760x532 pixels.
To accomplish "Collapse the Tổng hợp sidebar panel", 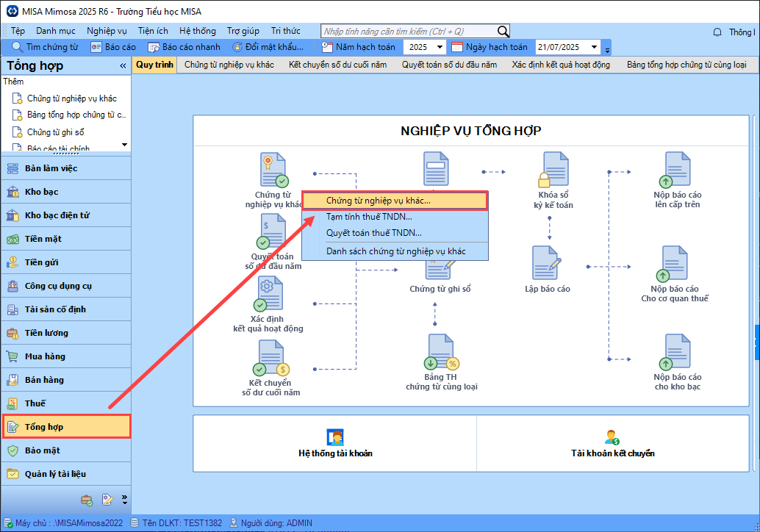I will (123, 66).
